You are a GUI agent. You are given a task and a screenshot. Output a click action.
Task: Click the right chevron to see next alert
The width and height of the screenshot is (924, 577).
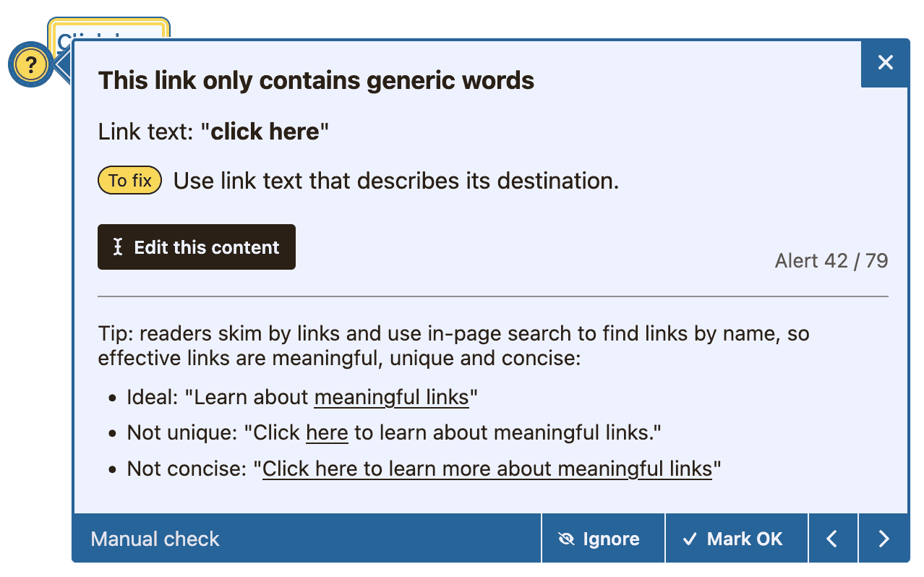click(x=884, y=538)
